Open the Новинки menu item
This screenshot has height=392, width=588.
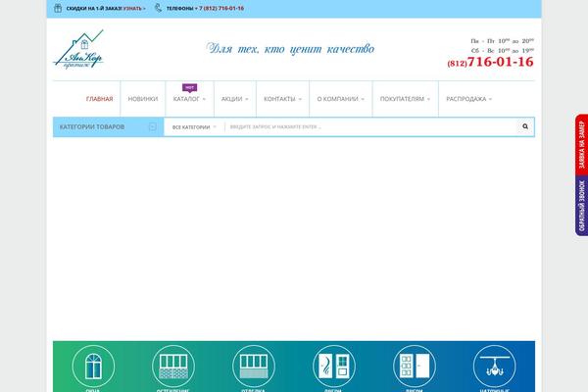coord(143,99)
